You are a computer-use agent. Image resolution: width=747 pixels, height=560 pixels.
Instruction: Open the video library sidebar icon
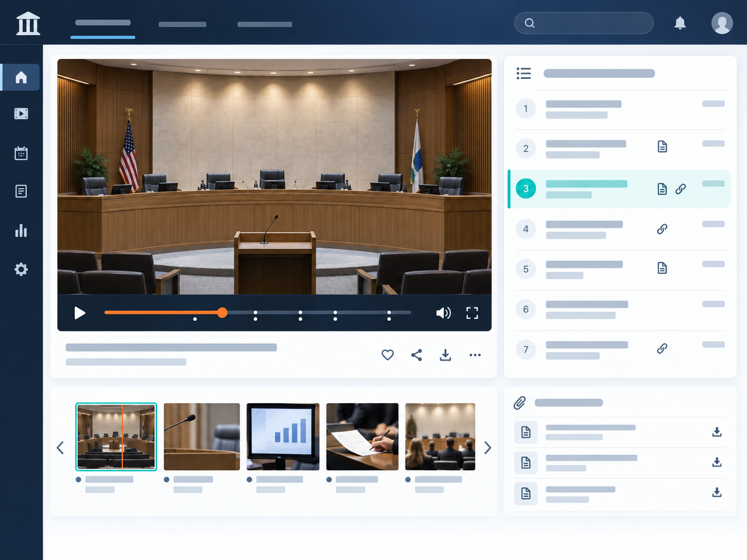click(x=21, y=113)
